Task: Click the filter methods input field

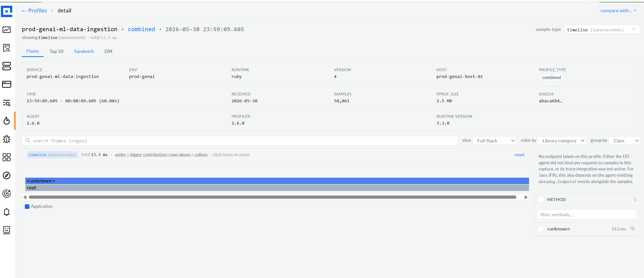Action: click(x=587, y=214)
